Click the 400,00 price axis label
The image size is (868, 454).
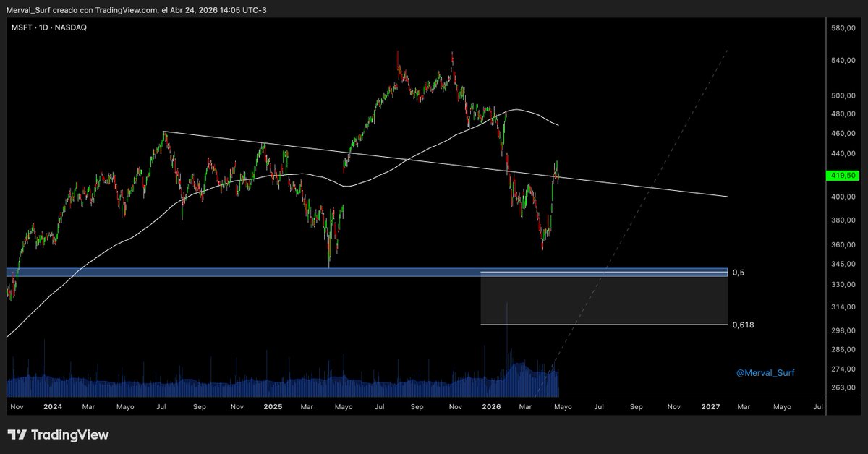coord(843,197)
